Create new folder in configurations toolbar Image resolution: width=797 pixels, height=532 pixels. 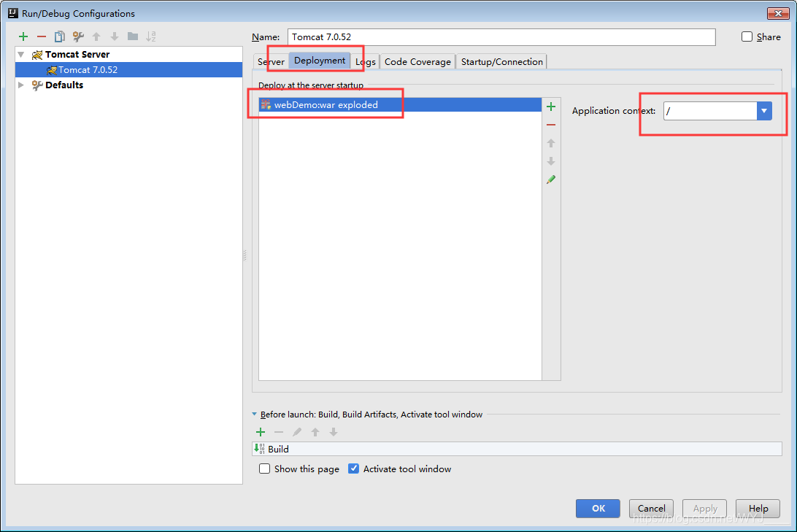133,36
